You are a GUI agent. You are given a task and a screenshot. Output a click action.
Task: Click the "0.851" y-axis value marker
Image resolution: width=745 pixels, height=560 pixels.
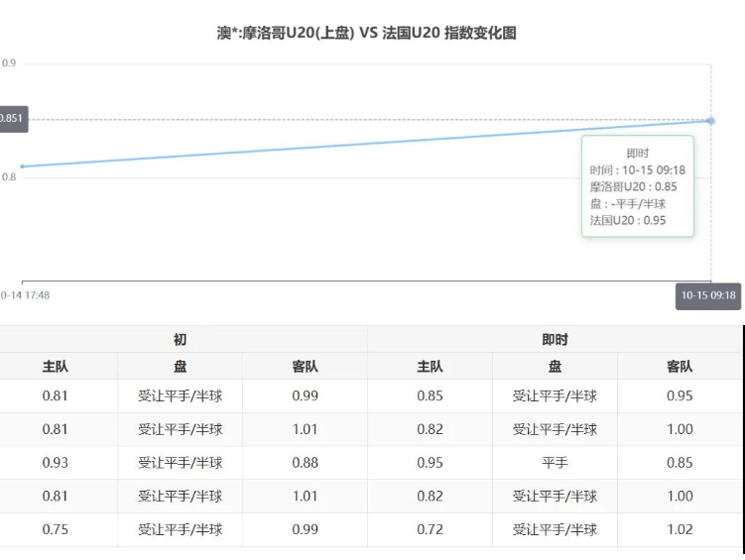click(12, 119)
